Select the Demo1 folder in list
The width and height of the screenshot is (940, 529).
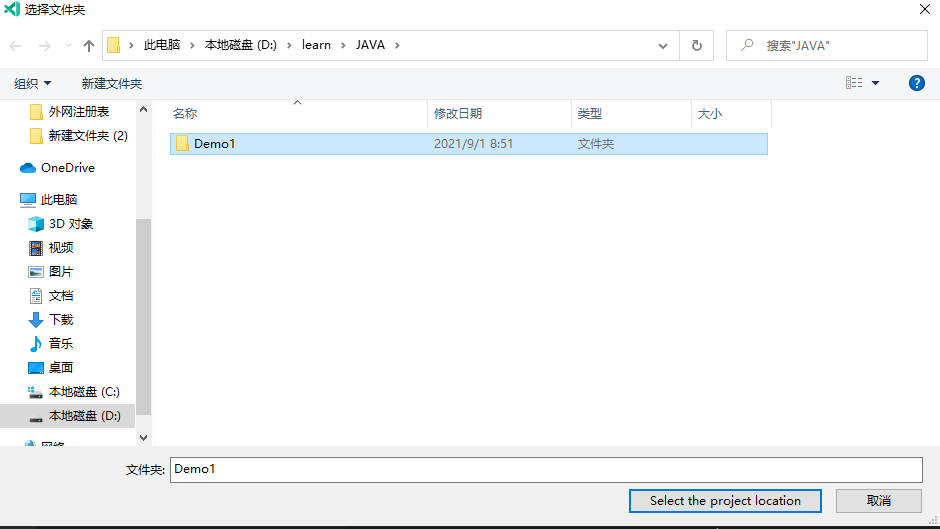pyautogui.click(x=214, y=144)
